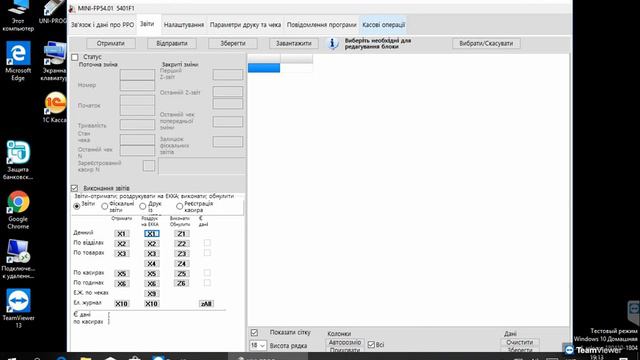Image resolution: width=640 pixels, height=360 pixels.
Task: Click the X4 print button
Action: pyautogui.click(x=151, y=264)
